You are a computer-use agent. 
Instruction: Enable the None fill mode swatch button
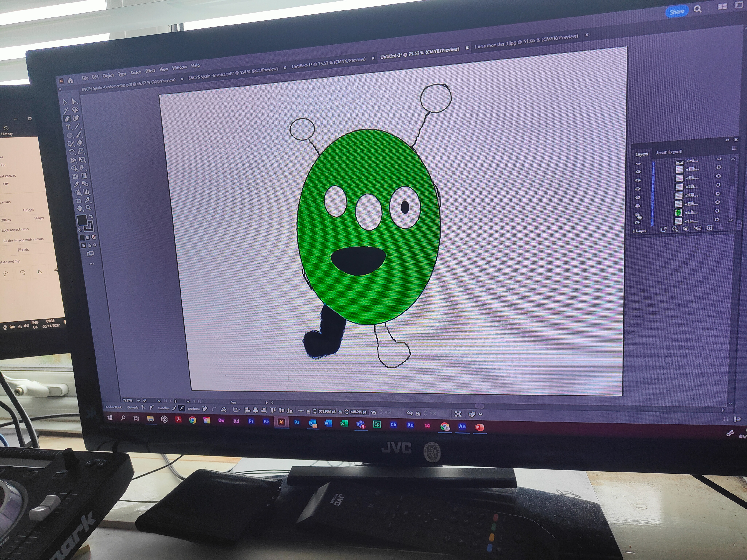[94, 237]
